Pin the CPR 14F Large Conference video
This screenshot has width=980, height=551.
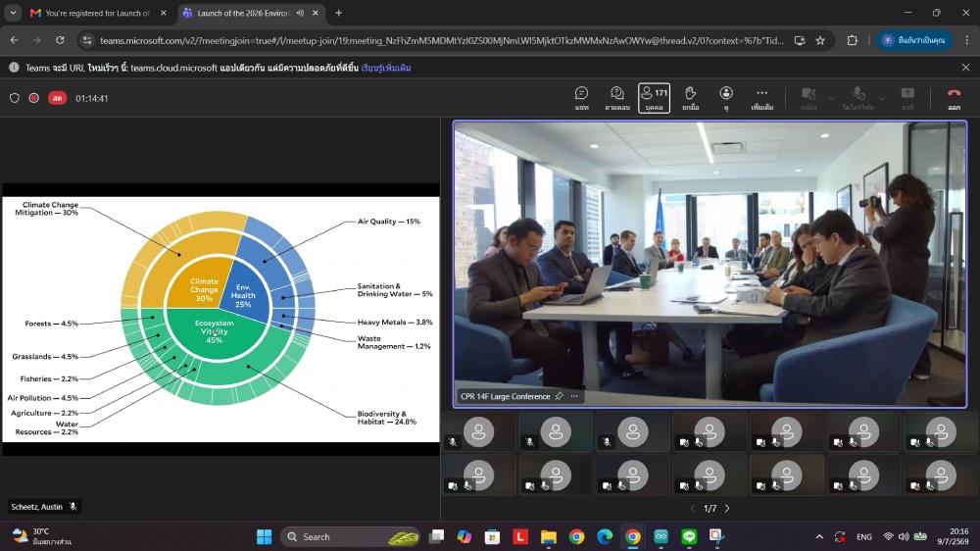559,396
